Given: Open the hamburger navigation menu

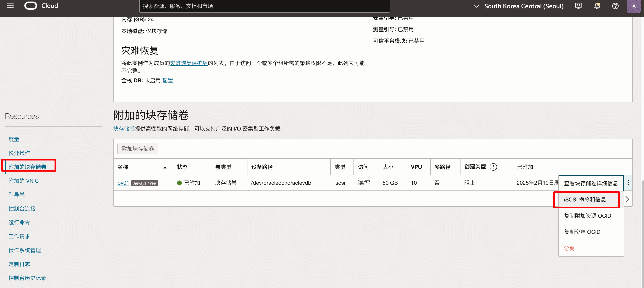Looking at the screenshot, I should [x=10, y=6].
